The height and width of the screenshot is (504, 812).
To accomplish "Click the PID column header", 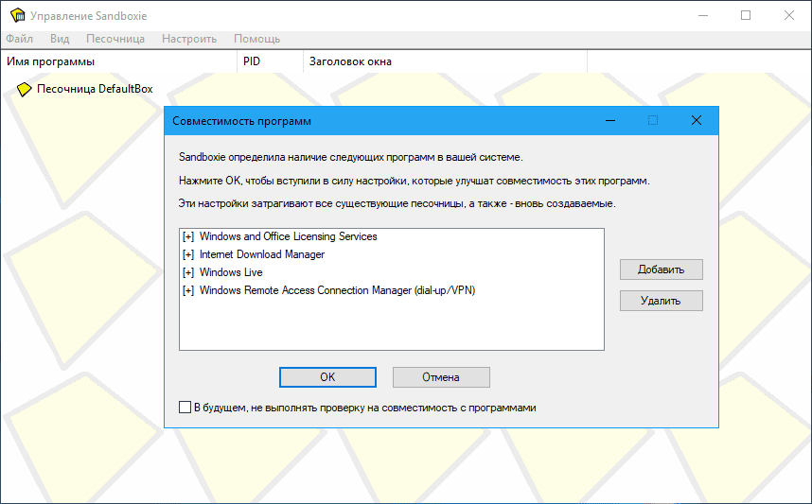I will [271, 61].
